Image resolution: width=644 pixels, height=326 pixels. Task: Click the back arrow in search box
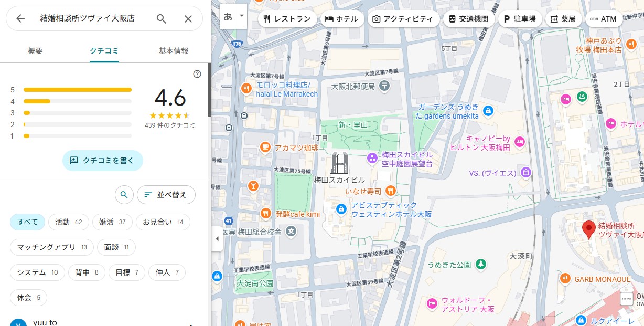(20, 19)
